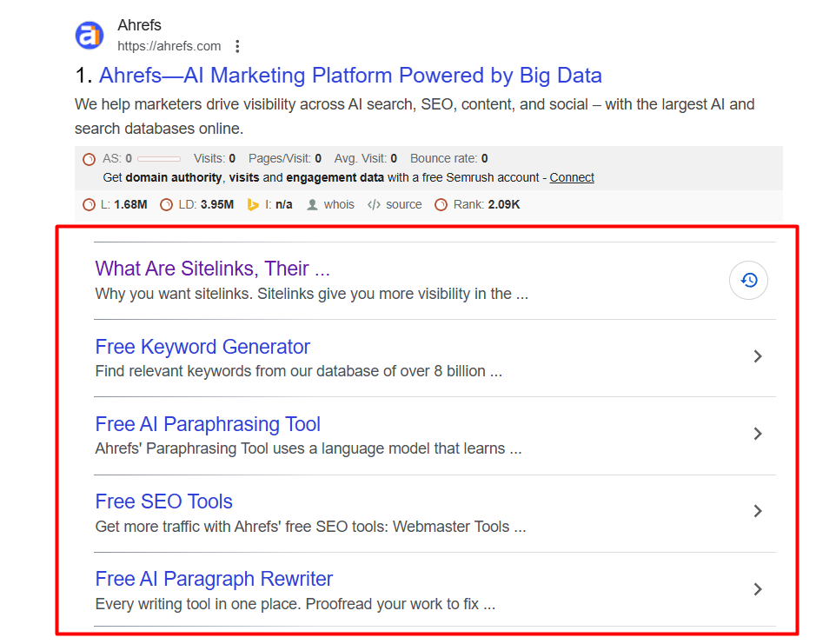Viewport: 816px width, 644px height.
Task: Expand the Free Keyword Generator chevron
Action: [x=758, y=356]
